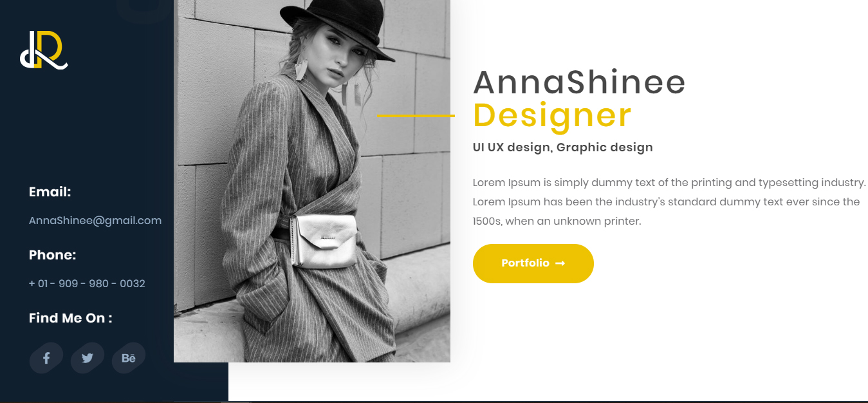The height and width of the screenshot is (403, 868).
Task: Click the yellow horizontal accent line
Action: [416, 115]
